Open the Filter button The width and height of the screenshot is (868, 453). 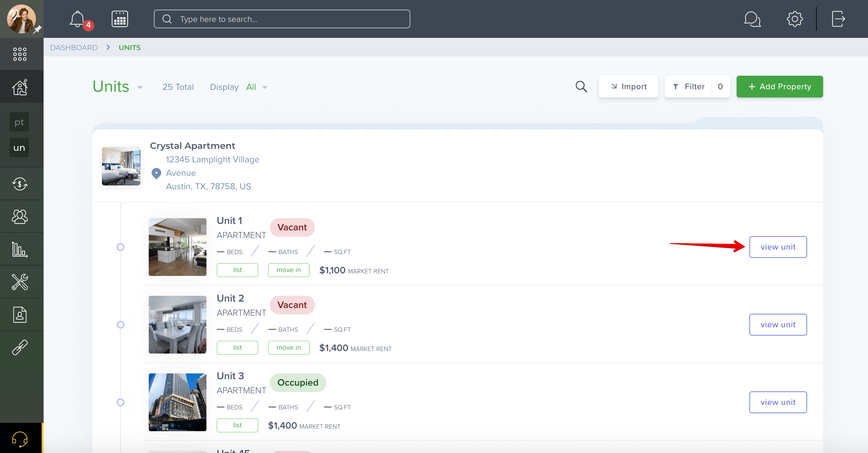click(x=688, y=87)
